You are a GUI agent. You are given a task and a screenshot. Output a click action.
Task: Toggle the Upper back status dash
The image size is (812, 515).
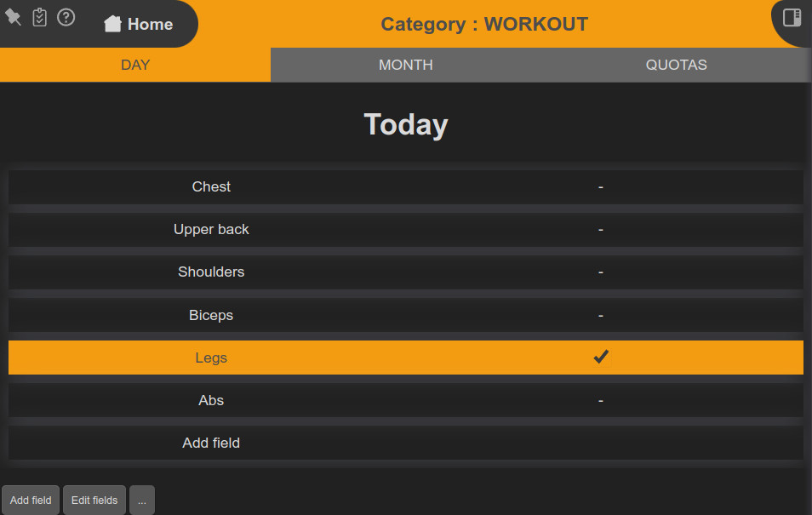(x=601, y=229)
